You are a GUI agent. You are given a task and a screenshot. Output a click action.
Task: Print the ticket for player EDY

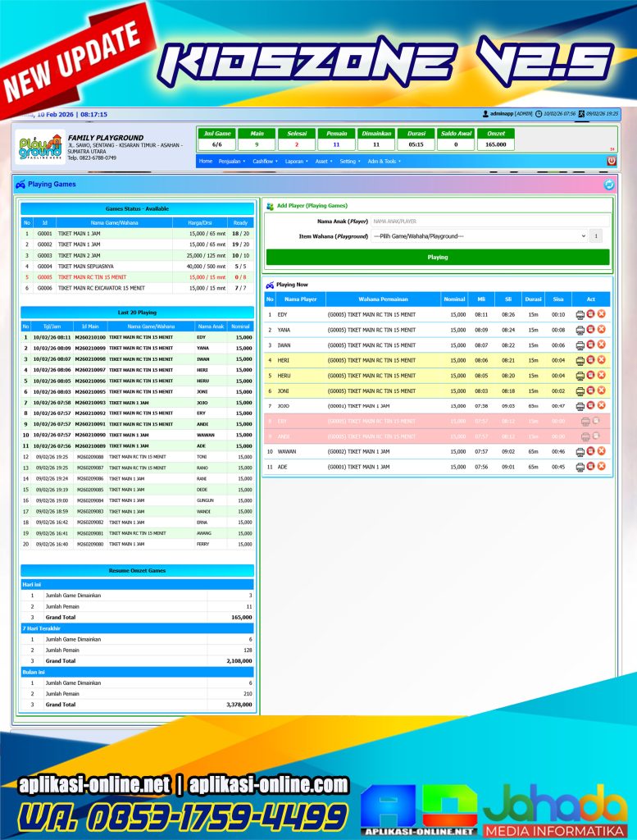(x=580, y=314)
